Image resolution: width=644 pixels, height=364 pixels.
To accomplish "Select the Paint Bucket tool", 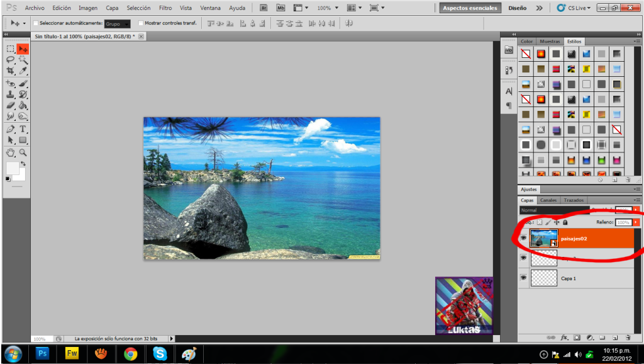I will pyautogui.click(x=23, y=105).
